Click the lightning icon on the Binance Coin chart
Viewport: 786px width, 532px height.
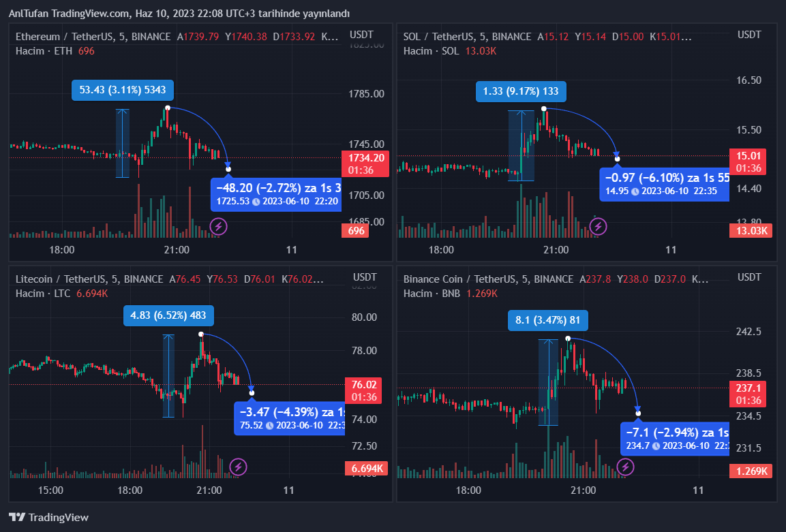(x=625, y=467)
